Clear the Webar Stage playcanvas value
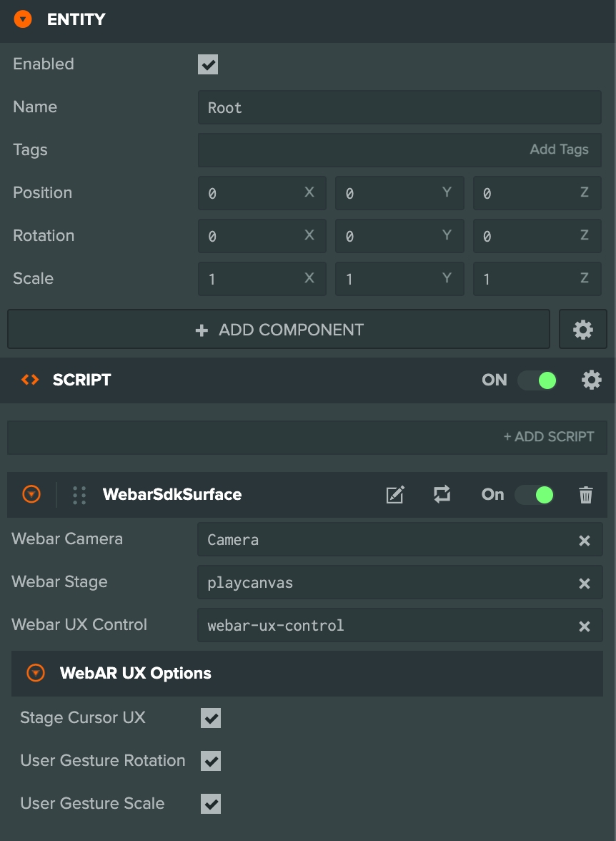The height and width of the screenshot is (841, 616). (584, 584)
